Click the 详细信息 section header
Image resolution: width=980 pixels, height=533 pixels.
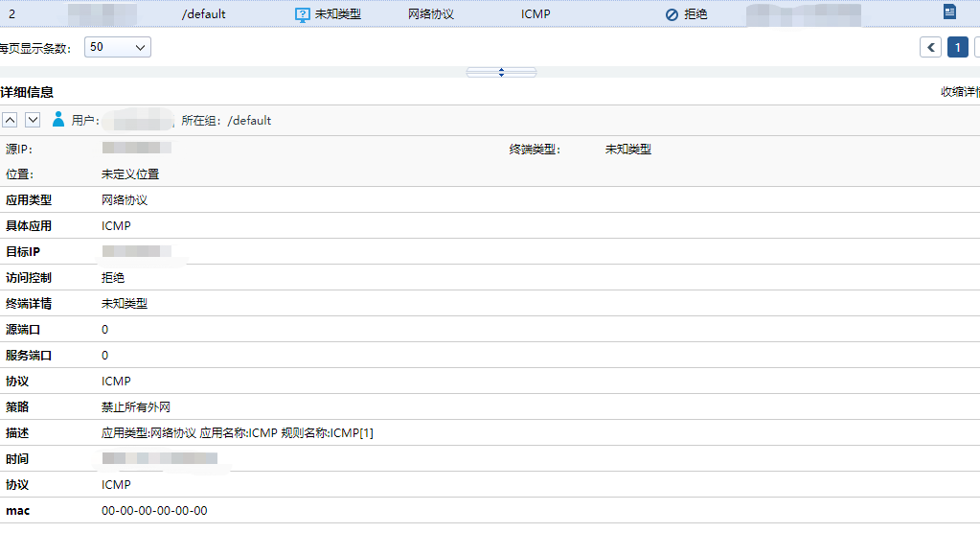[27, 92]
